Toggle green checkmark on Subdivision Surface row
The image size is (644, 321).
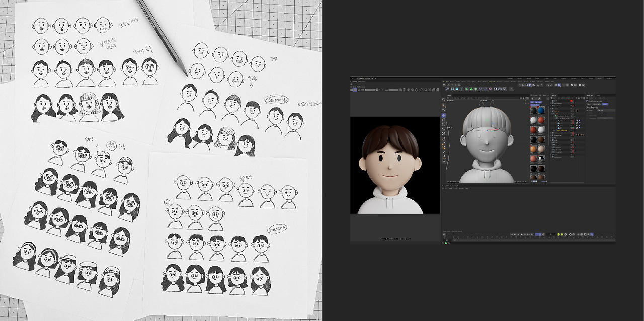pos(575,116)
